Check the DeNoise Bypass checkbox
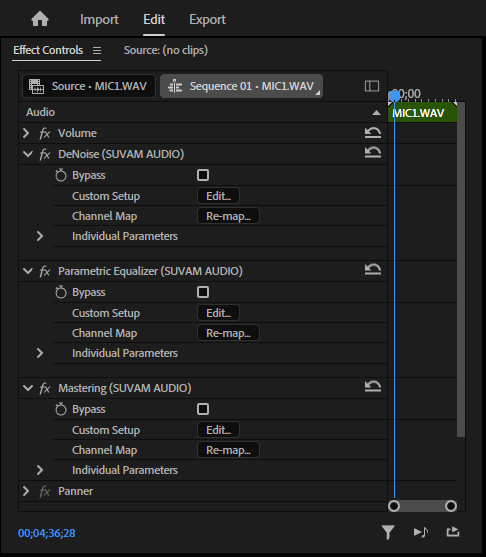486x557 pixels. pyautogui.click(x=203, y=175)
